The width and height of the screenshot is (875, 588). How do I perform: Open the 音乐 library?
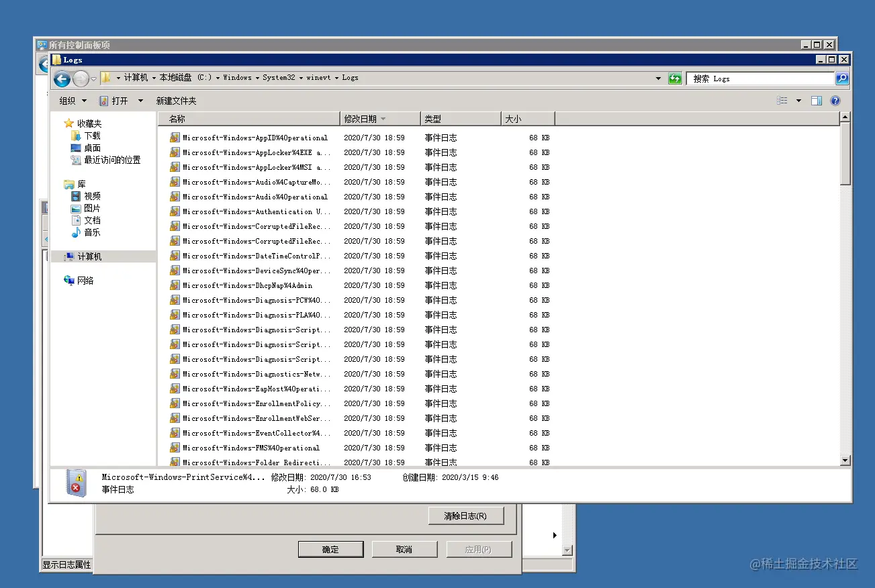(x=86, y=232)
